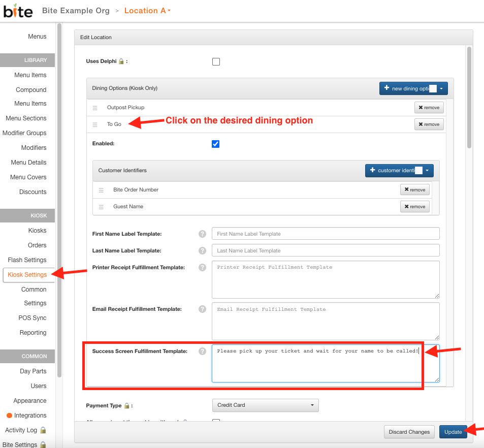This screenshot has width=484, height=448.
Task: Click the Update button
Action: tap(453, 431)
